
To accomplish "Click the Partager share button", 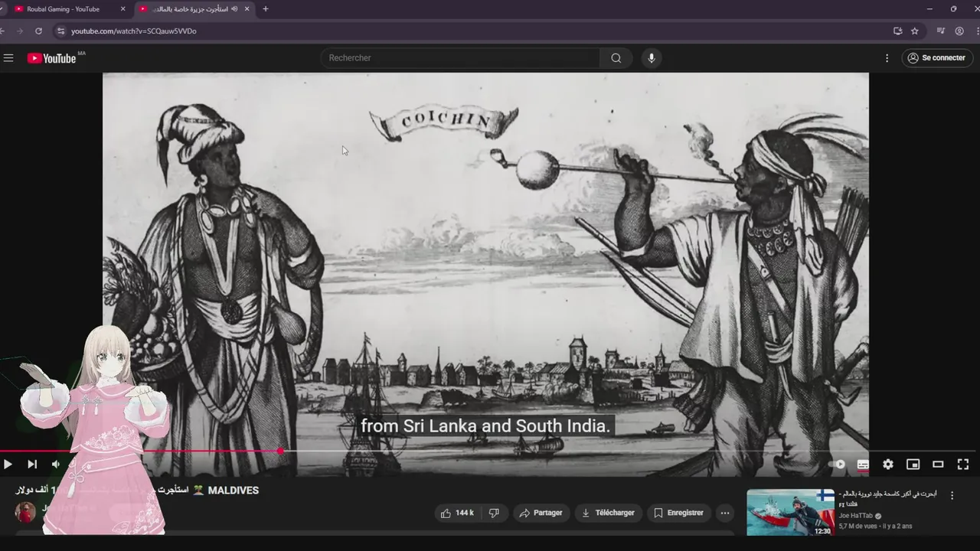I will (541, 513).
